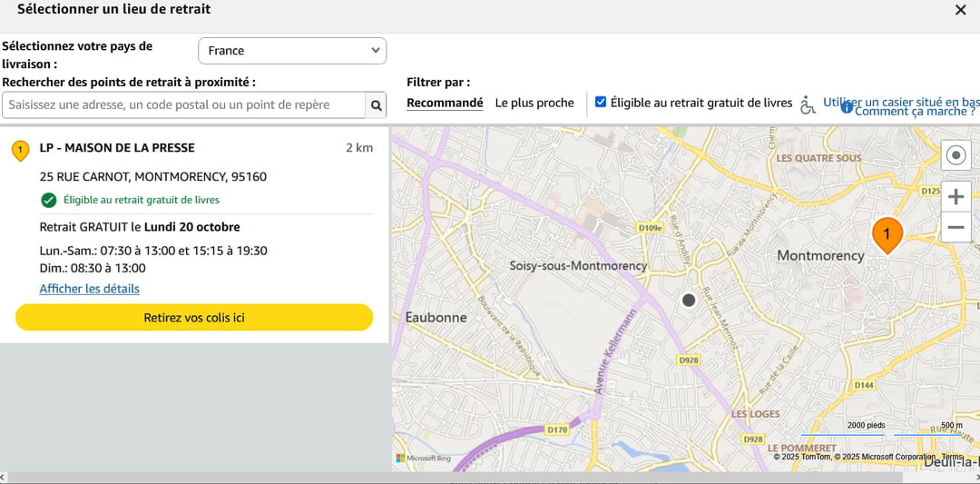Click the gray current location dot on map

point(689,300)
